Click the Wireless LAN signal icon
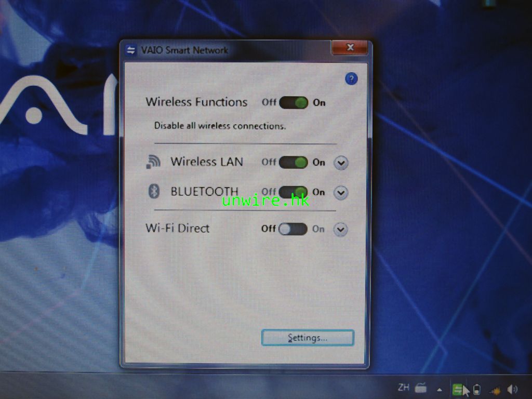The height and width of the screenshot is (399, 532). (x=153, y=162)
